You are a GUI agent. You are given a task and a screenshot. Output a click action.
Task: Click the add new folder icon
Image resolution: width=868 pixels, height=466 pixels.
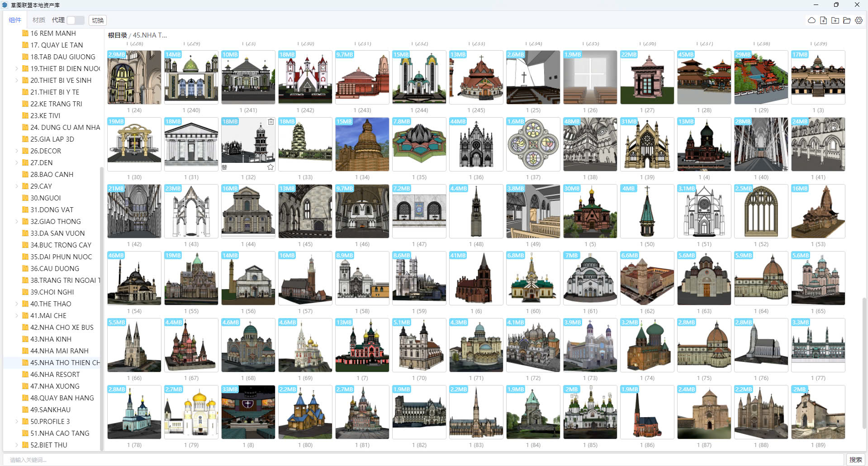click(x=835, y=20)
